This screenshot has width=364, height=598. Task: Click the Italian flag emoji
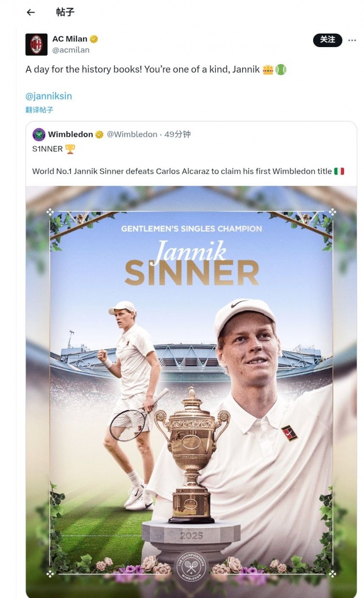(x=339, y=171)
